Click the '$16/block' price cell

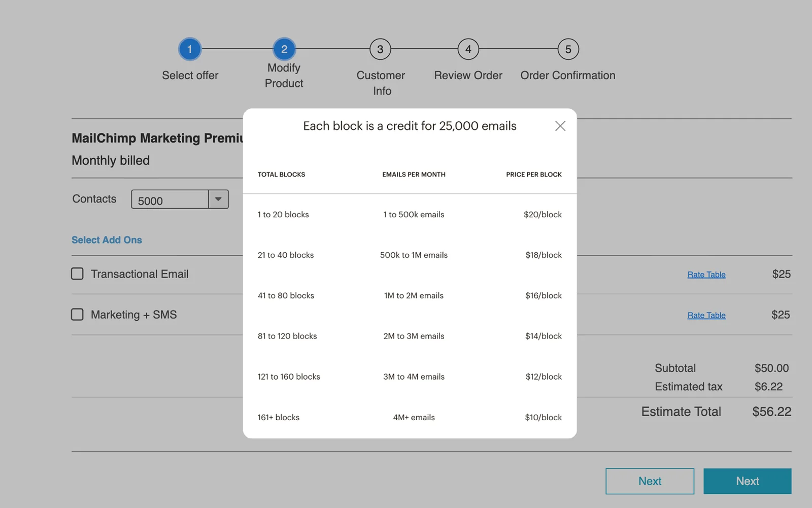544,296
